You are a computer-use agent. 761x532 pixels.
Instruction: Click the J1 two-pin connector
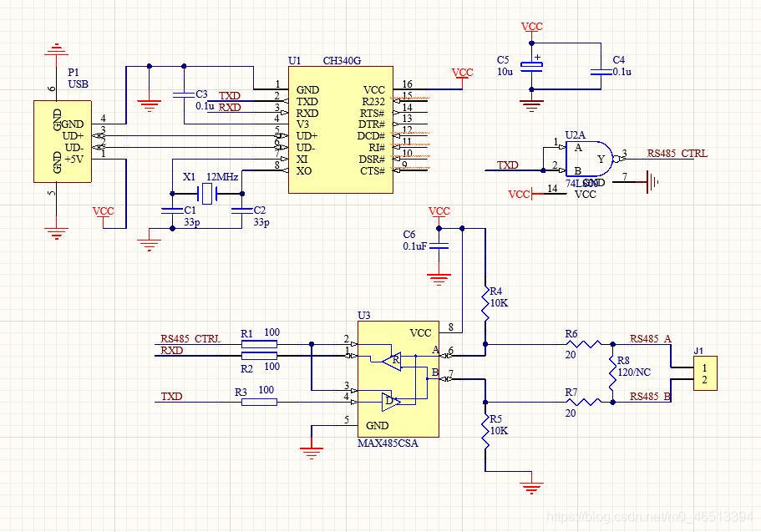pyautogui.click(x=706, y=375)
